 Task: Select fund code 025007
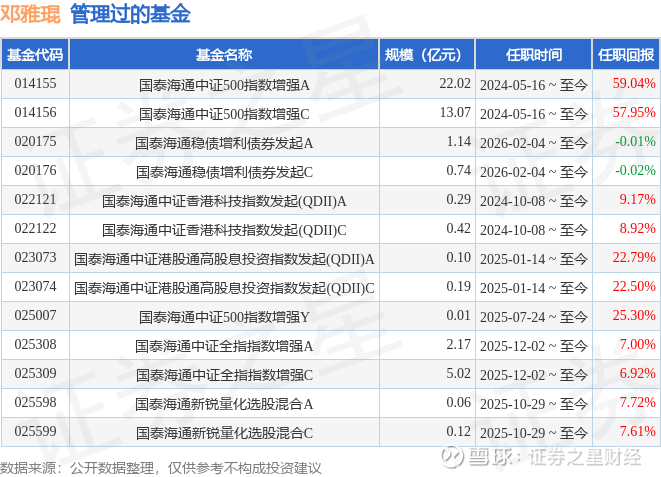coord(35,316)
